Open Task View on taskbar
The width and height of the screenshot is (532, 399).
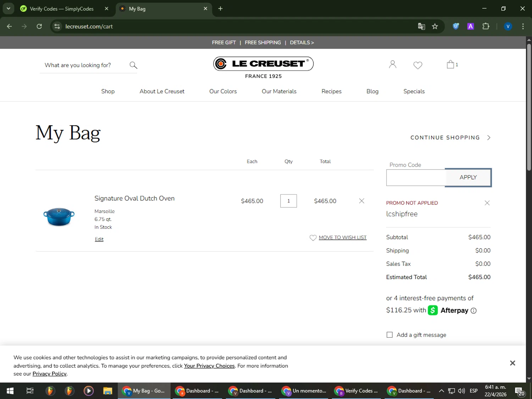30,391
